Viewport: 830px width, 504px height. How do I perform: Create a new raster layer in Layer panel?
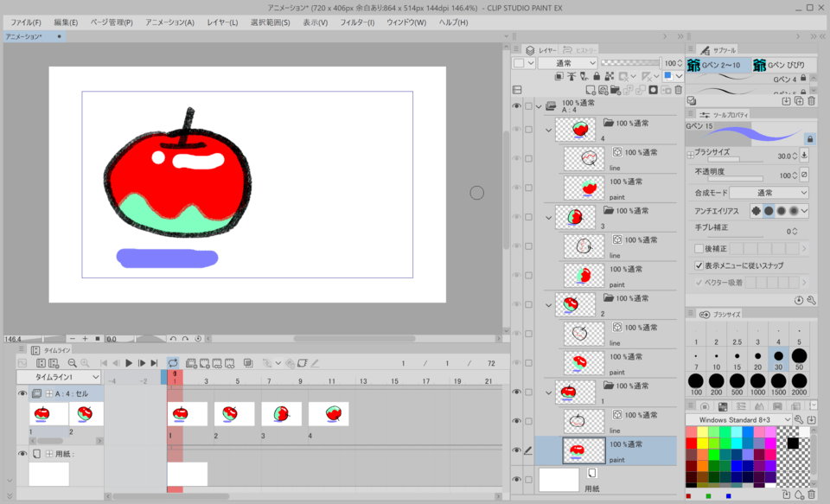[591, 91]
